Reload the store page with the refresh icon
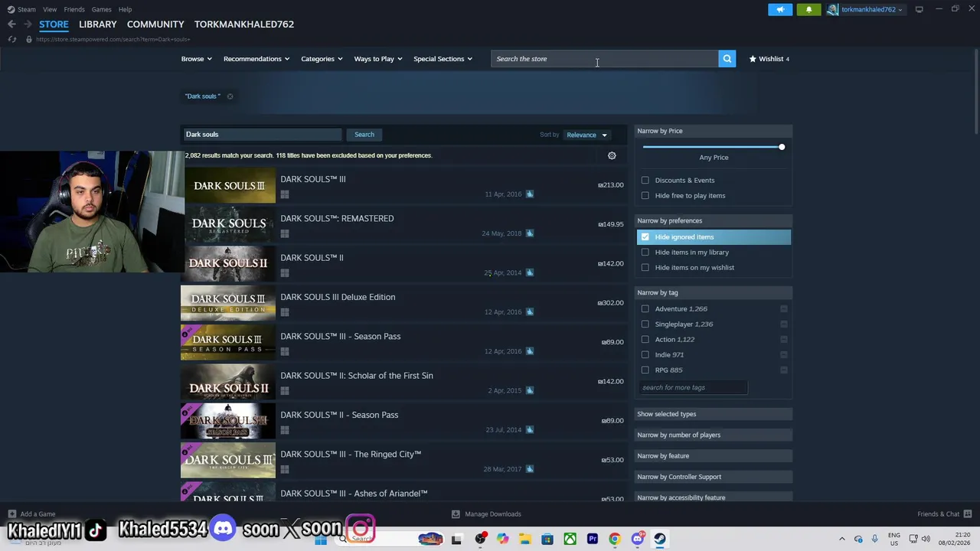This screenshot has height=551, width=980. tap(11, 39)
